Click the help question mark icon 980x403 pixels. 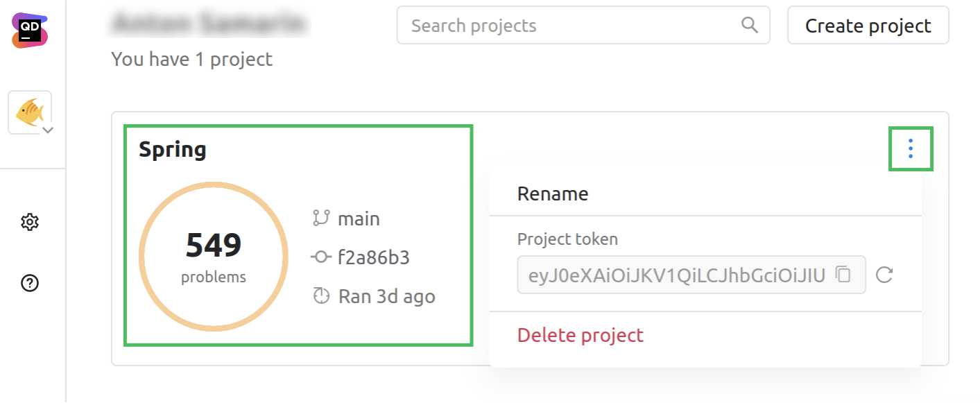[30, 283]
